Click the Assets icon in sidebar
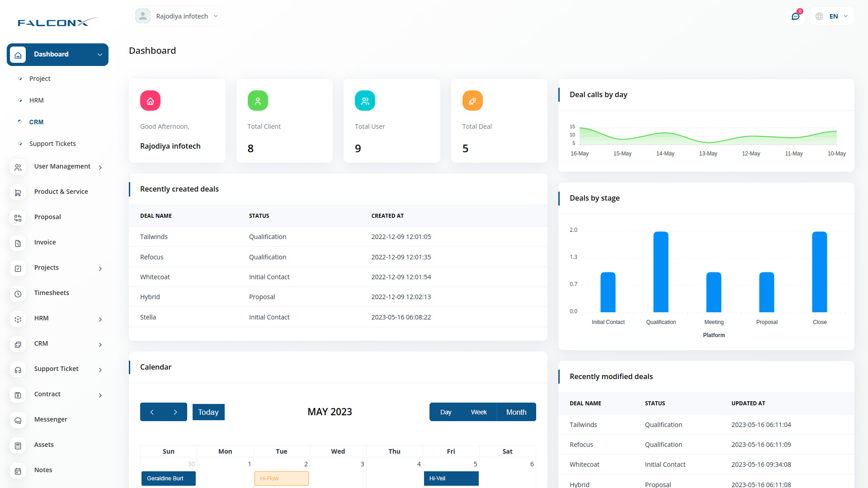Viewport: 868px width, 488px height. pyautogui.click(x=18, y=446)
